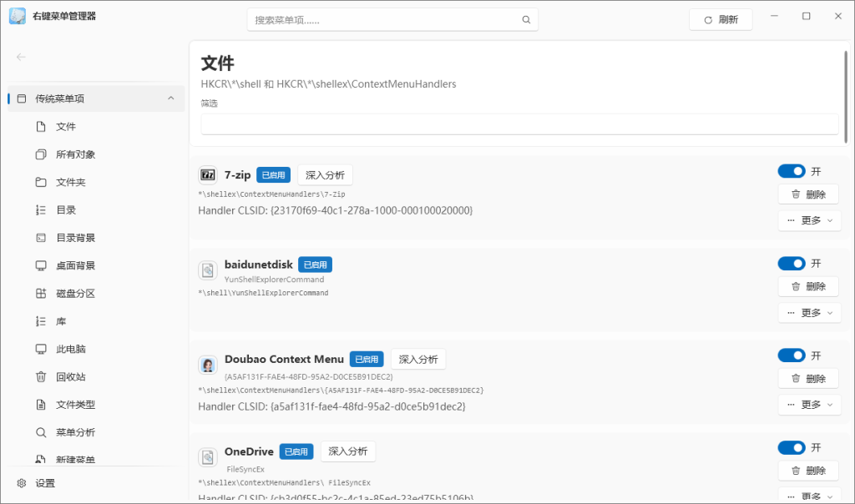855x504 pixels.
Task: Switch off the OneDrive toggle
Action: tap(792, 447)
